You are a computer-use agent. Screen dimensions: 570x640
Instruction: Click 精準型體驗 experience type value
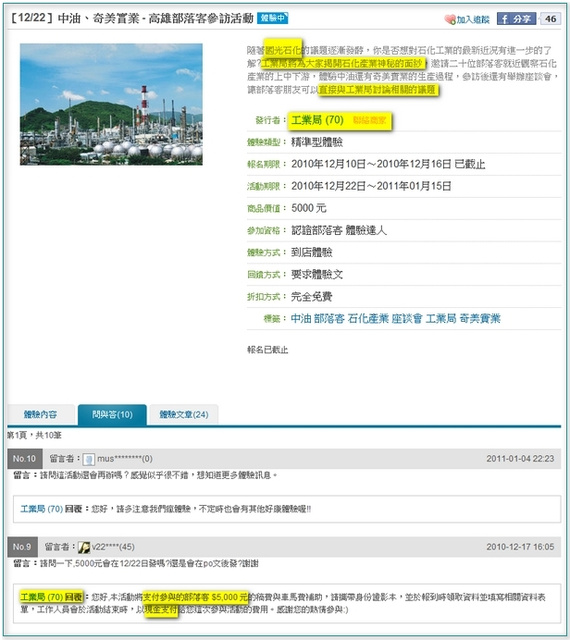(317, 142)
